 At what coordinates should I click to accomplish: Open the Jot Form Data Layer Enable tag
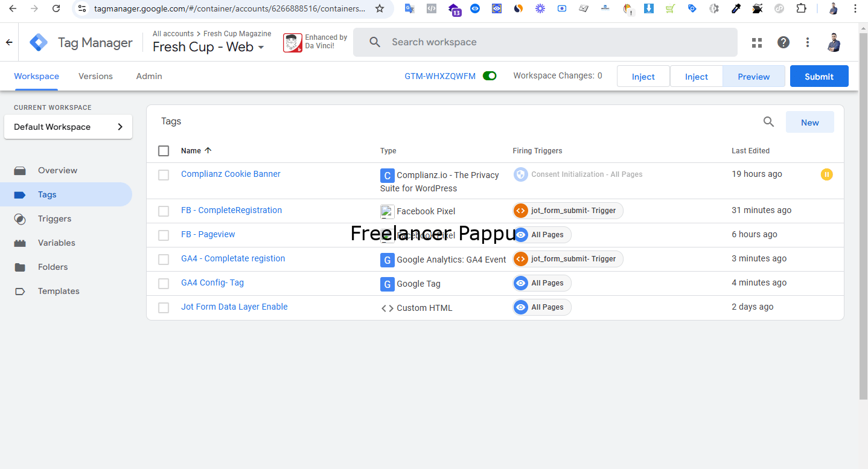click(234, 307)
